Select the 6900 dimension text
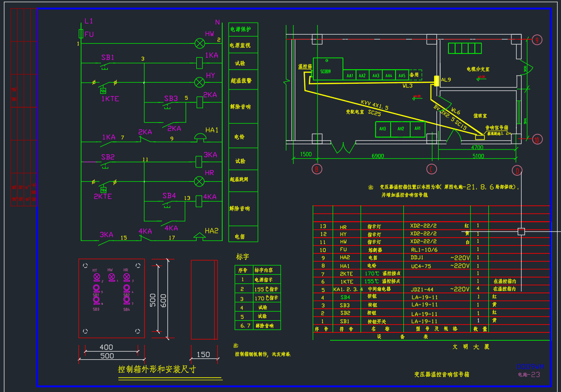 click(378, 156)
